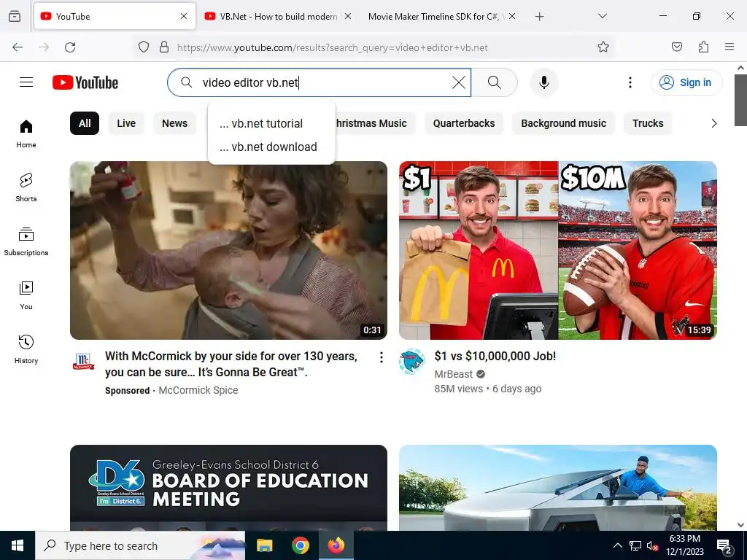Click the magnifier search button
The width and height of the screenshot is (747, 560).
click(494, 82)
